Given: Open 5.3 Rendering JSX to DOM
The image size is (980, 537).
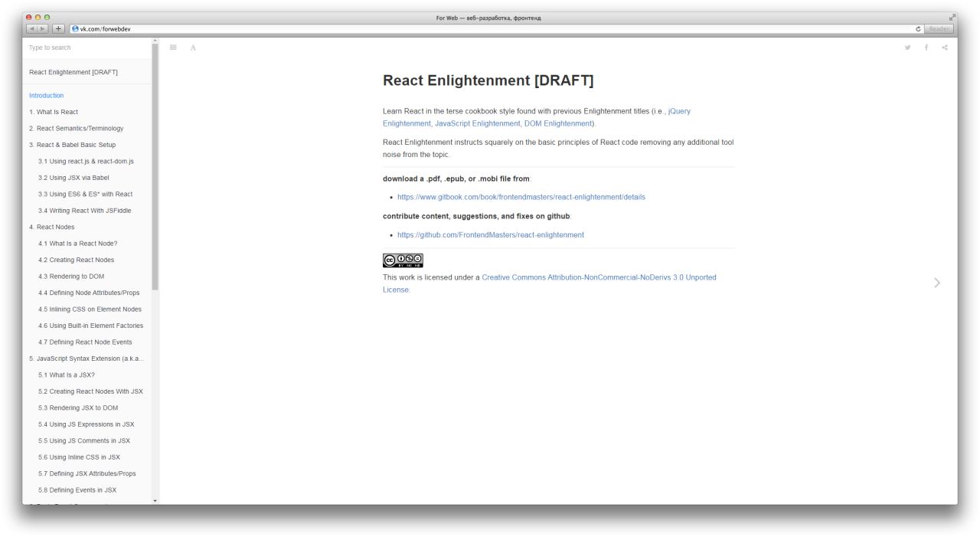Looking at the screenshot, I should click(x=77, y=408).
